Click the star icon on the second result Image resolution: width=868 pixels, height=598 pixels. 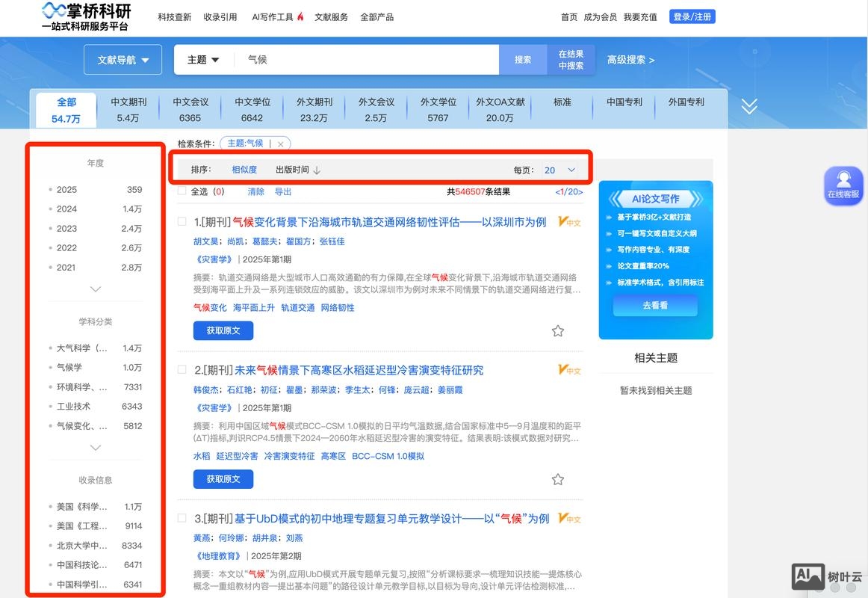(x=558, y=479)
